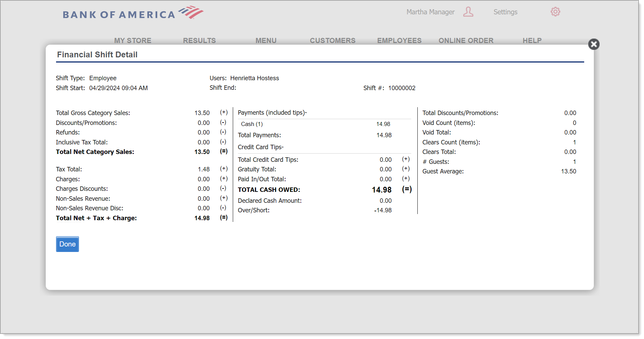Click the Total Discounts/Promotions label
This screenshot has width=644, height=339.
coord(460,113)
